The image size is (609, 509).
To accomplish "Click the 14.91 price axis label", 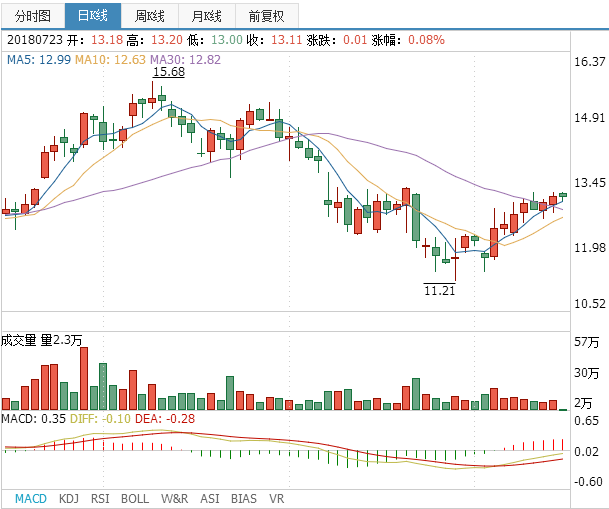I will coord(590,118).
